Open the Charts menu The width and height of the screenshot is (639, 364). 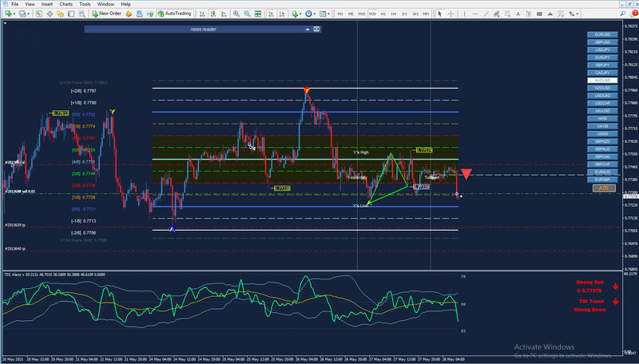point(65,4)
